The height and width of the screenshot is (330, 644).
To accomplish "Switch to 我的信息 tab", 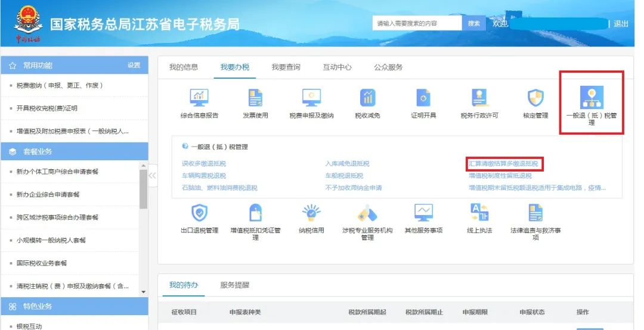I will [x=184, y=67].
